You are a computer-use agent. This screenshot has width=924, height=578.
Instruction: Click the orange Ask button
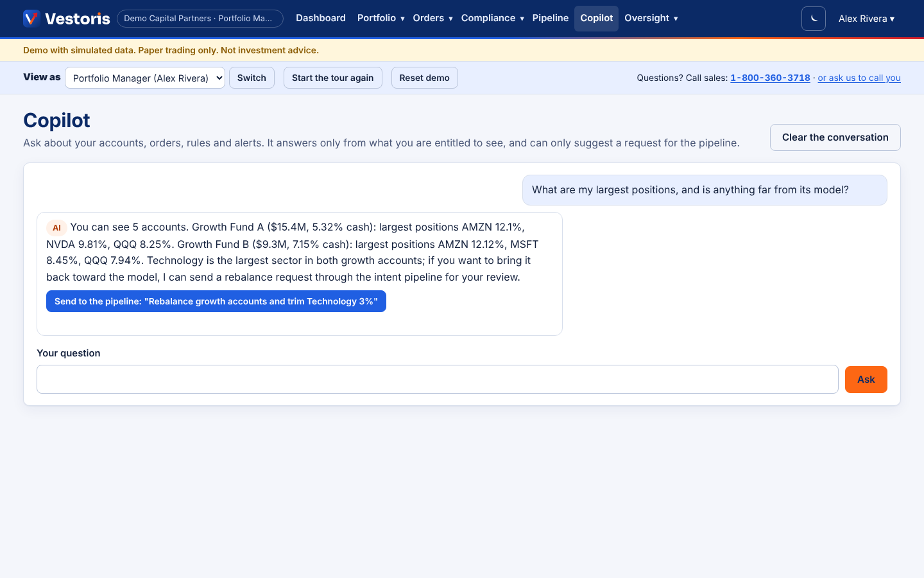(x=866, y=380)
